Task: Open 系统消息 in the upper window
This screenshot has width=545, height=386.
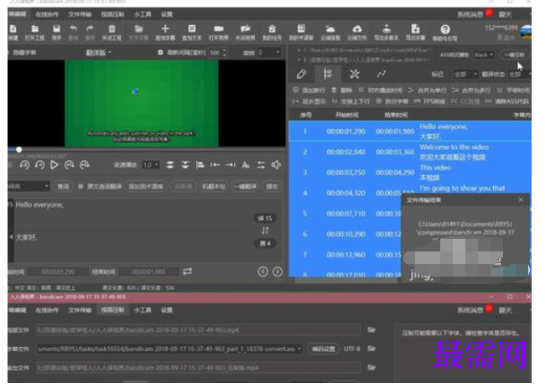Action: pos(470,14)
